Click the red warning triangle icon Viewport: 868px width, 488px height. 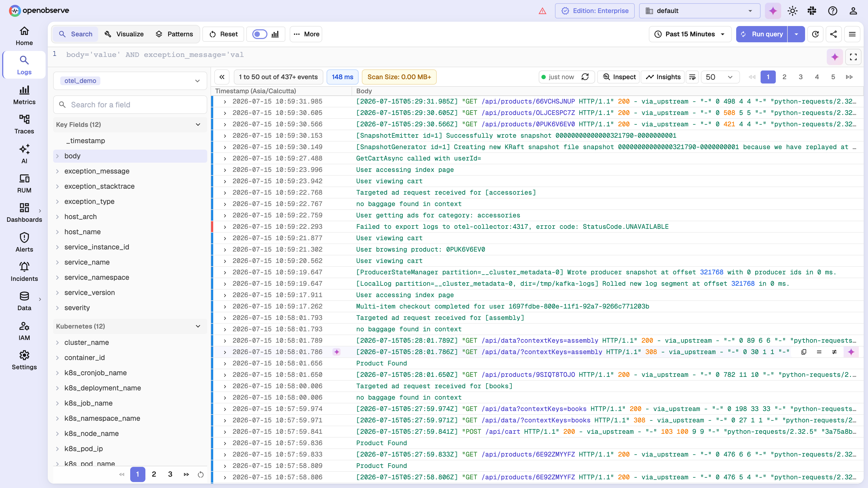pyautogui.click(x=542, y=11)
